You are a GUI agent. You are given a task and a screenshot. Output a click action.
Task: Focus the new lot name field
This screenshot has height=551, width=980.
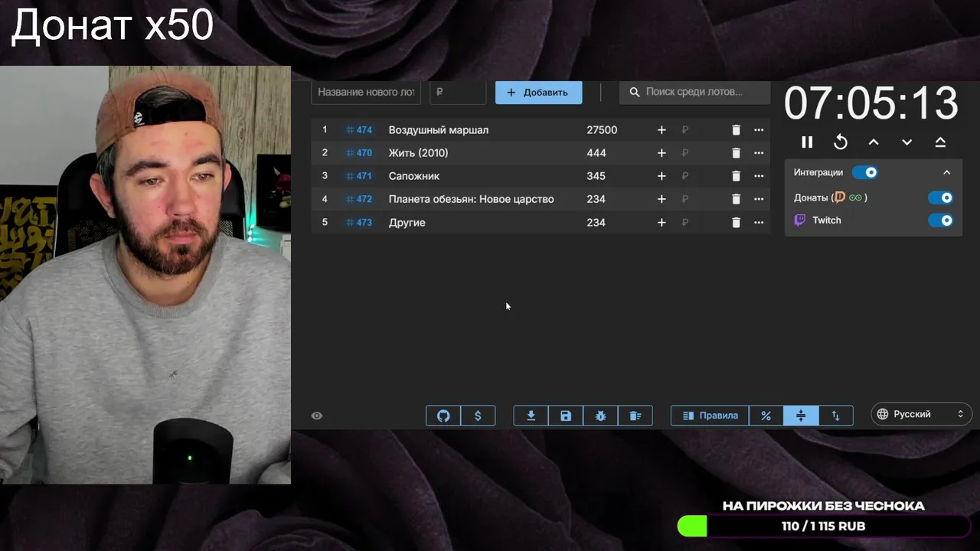366,92
